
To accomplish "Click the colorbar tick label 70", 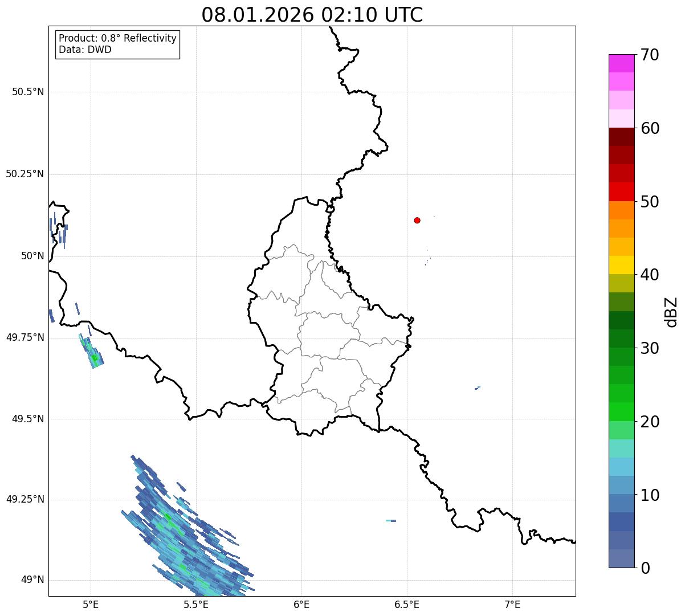I will pyautogui.click(x=650, y=55).
